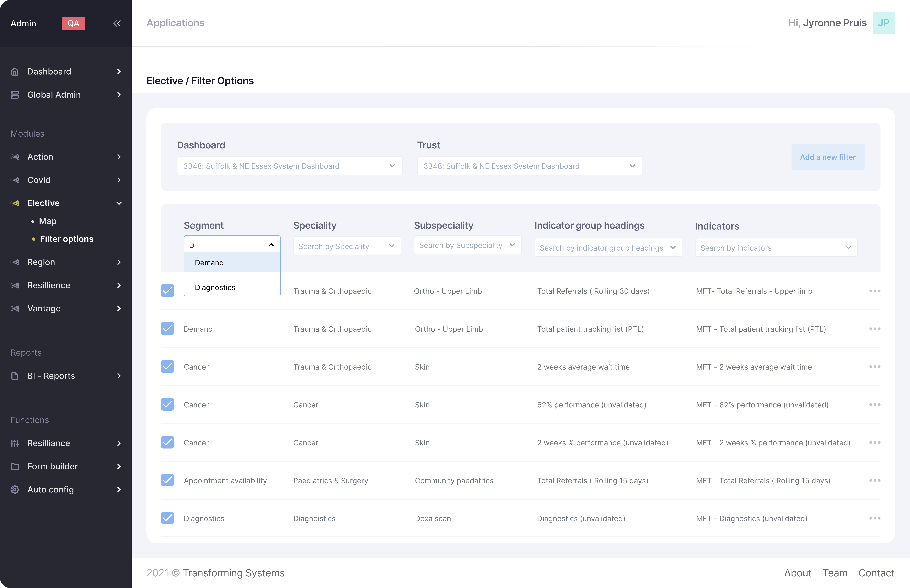Collapse the sidebar with double-chevron icon
This screenshot has height=588, width=910.
[117, 23]
